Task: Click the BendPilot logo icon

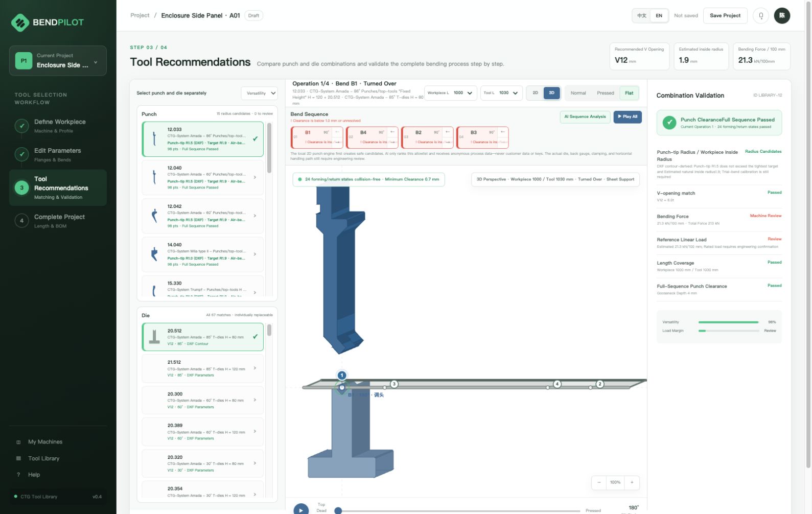Action: point(20,22)
